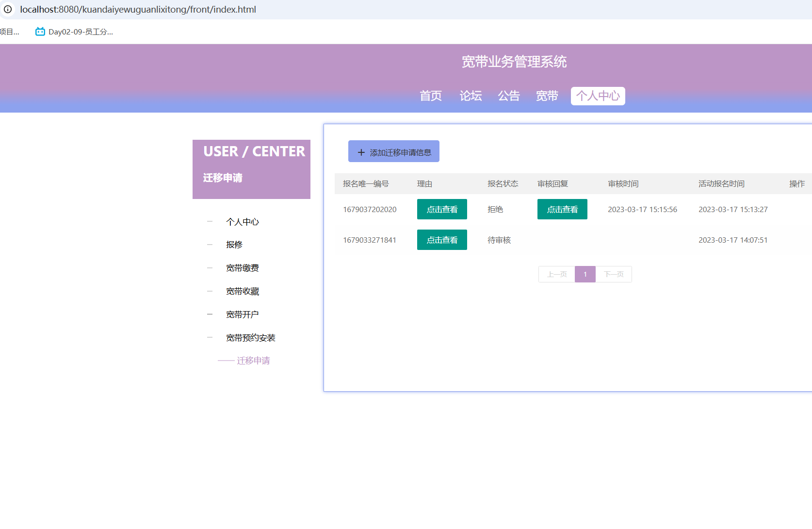Screen dimensions: 812x529
Task: Click the site info icon in address bar
Action: click(8, 9)
